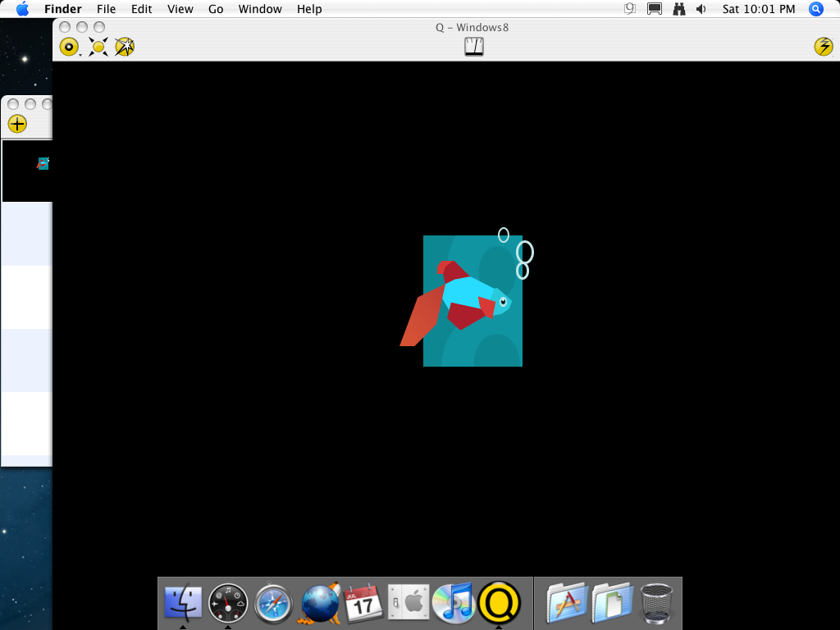Click the binoculars menu bar icon
This screenshot has width=840, height=630.
[x=678, y=8]
